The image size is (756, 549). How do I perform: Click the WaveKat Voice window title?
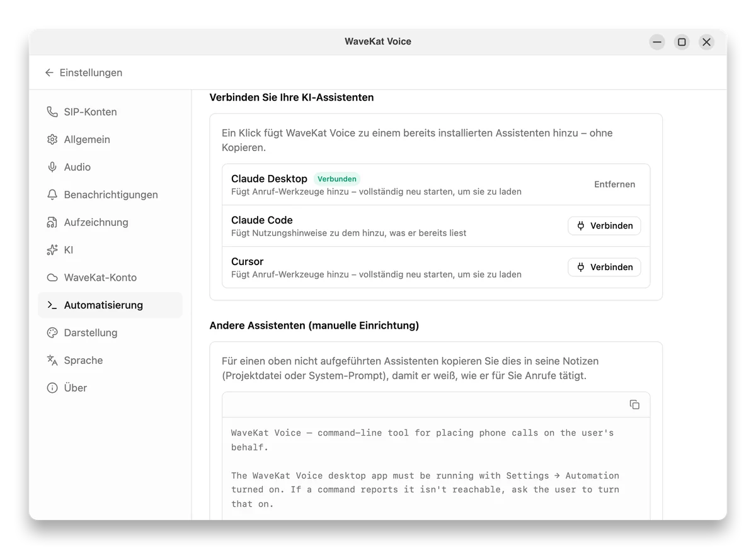(x=378, y=42)
